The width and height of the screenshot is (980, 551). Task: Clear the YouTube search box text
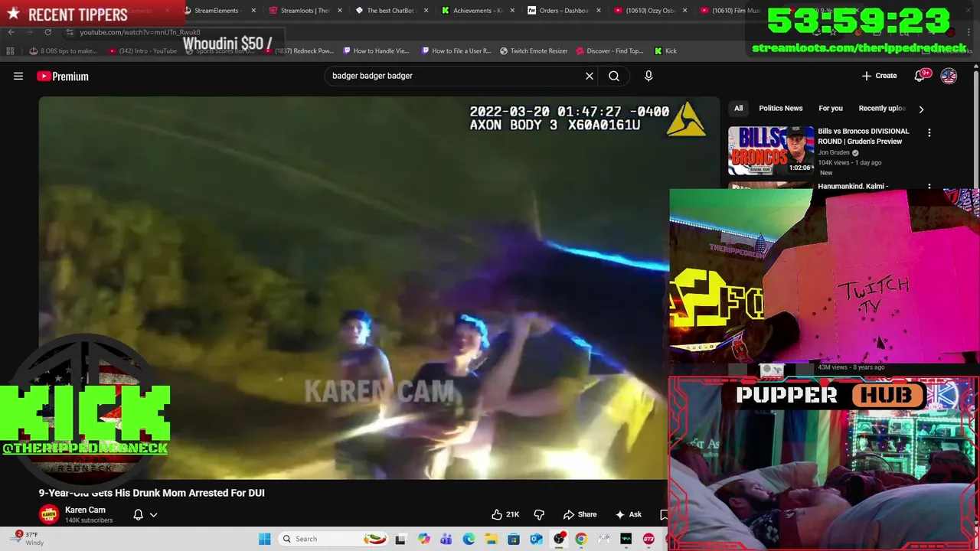coord(590,76)
